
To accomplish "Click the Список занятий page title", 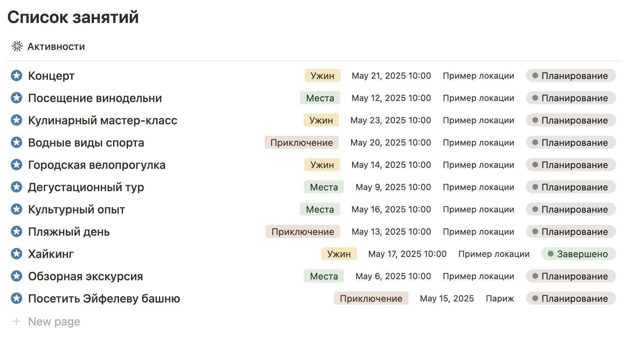I will (x=73, y=17).
